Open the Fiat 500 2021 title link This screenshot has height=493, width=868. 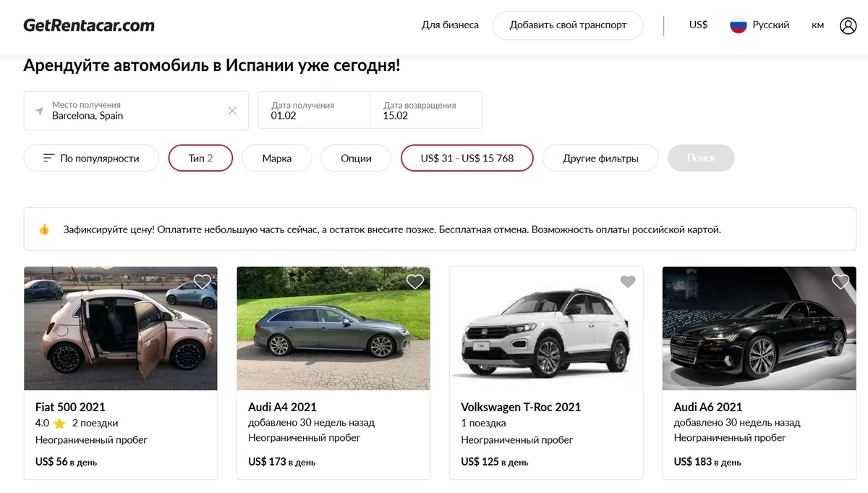pyautogui.click(x=70, y=407)
